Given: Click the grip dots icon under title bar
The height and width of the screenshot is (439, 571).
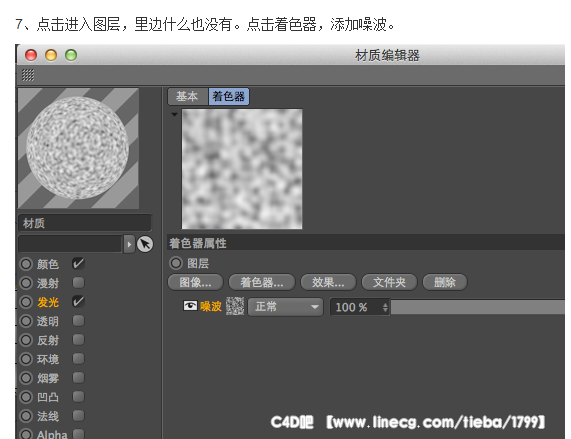Looking at the screenshot, I should click(x=28, y=75).
